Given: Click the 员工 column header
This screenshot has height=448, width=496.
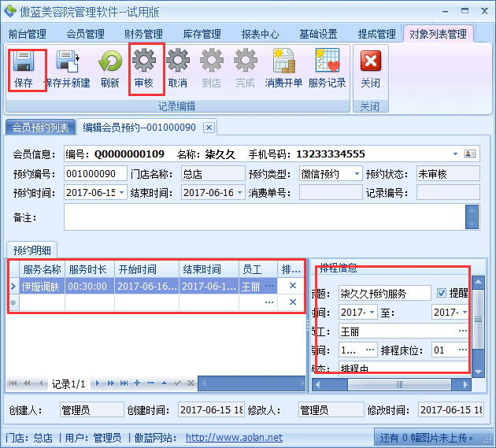Looking at the screenshot, I should (258, 269).
